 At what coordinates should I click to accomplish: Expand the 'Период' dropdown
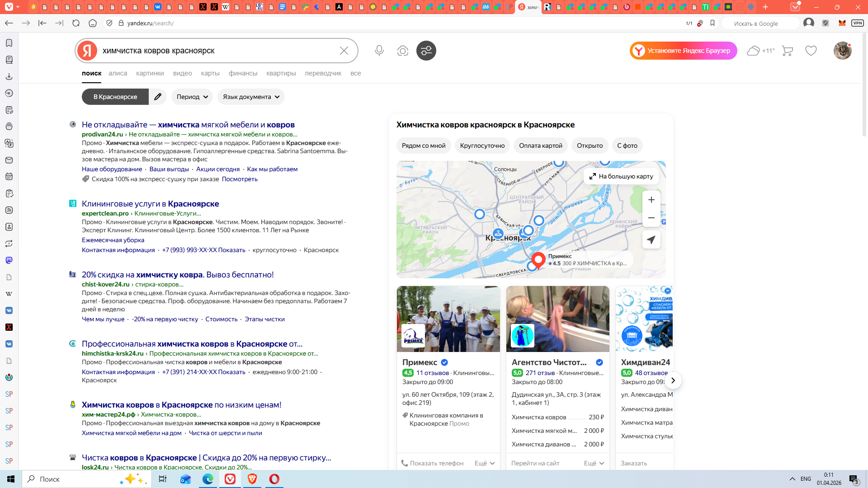click(192, 97)
